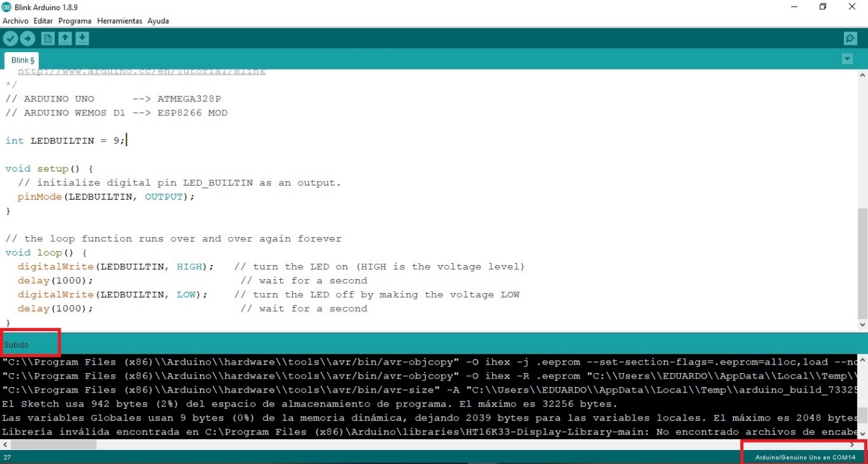Create a new sketch with New icon

coord(48,39)
